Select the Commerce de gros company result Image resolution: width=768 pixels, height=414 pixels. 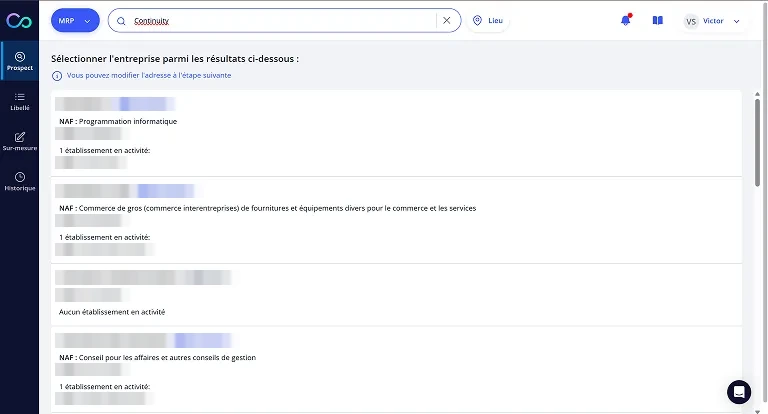[x=396, y=220]
